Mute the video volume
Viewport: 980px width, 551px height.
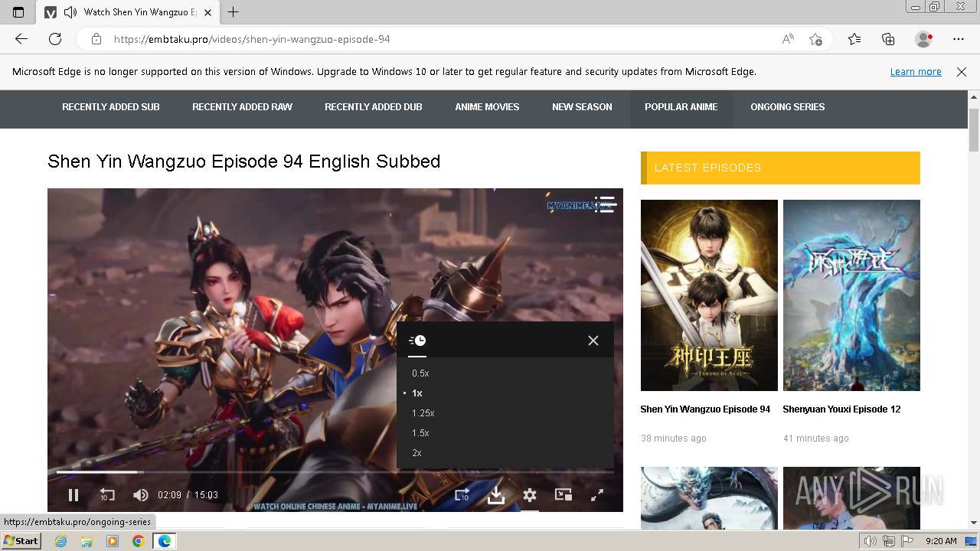point(140,495)
